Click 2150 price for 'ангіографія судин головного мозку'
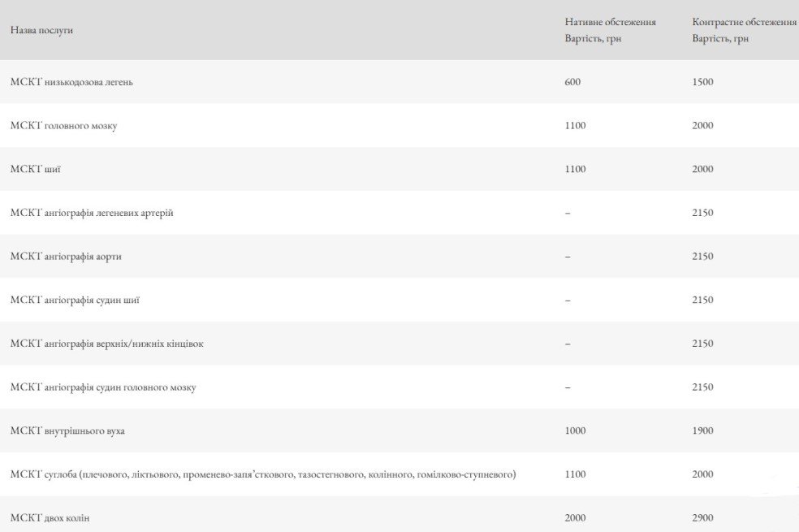 tap(702, 387)
